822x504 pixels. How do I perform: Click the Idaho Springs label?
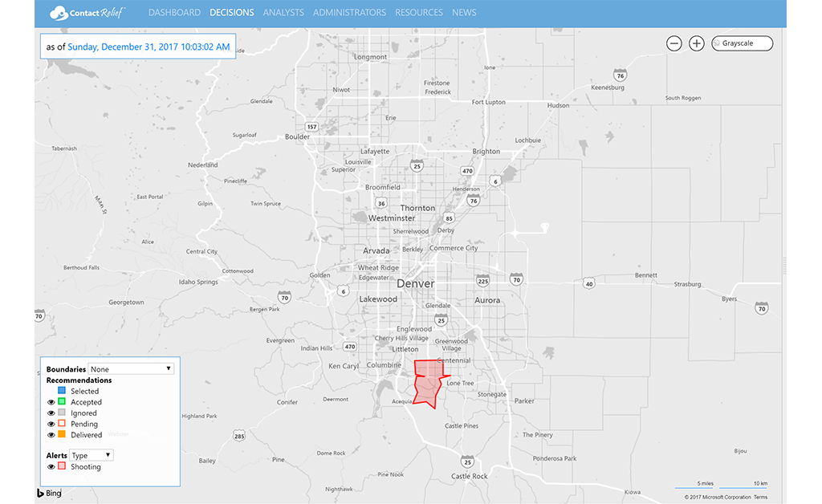click(x=198, y=282)
